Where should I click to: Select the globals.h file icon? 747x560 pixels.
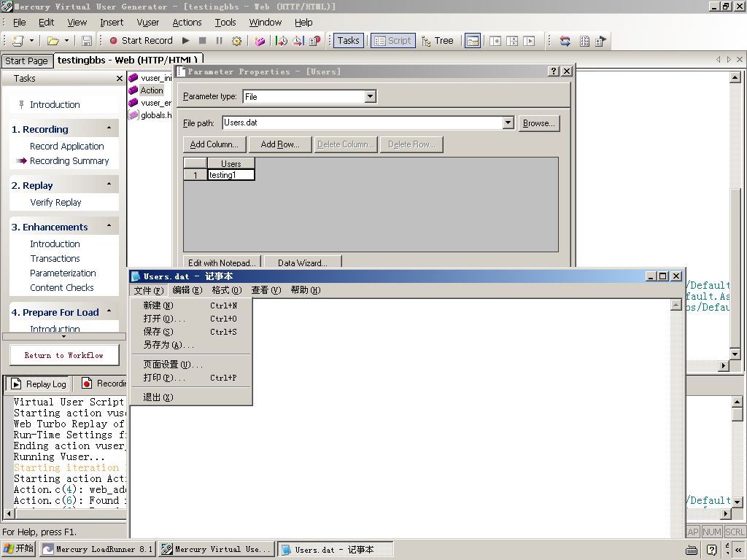tap(133, 114)
